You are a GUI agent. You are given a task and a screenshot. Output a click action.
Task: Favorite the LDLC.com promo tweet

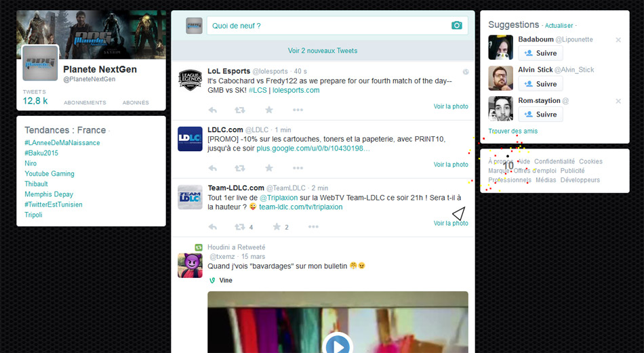(269, 168)
